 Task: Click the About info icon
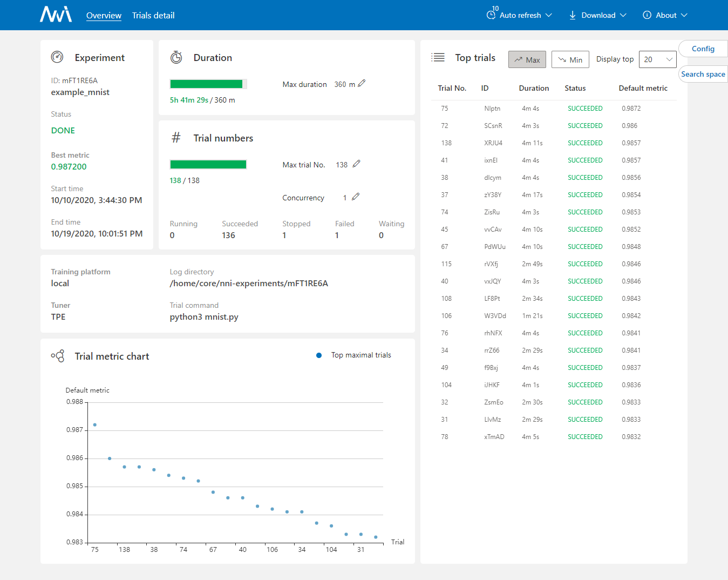point(647,15)
